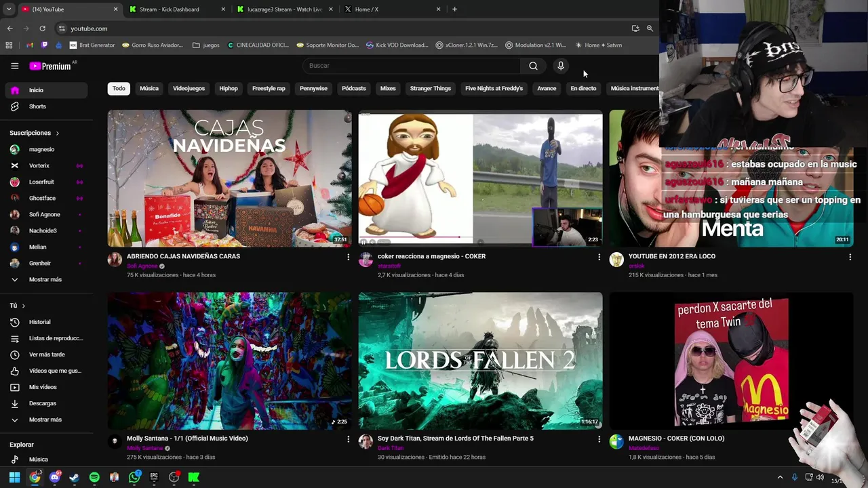This screenshot has width=868, height=488.
Task: Reload the page with the refresh icon
Action: (42, 28)
